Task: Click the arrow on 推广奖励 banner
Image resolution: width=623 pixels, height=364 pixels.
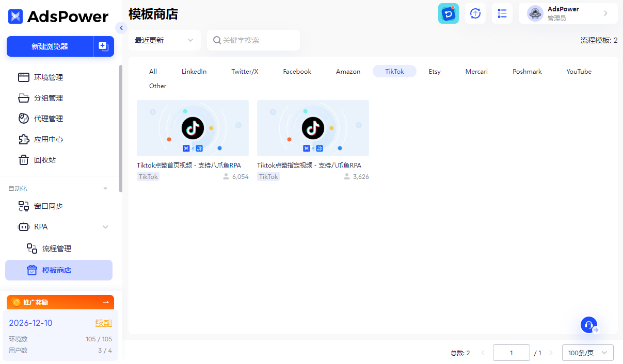Action: [x=106, y=302]
